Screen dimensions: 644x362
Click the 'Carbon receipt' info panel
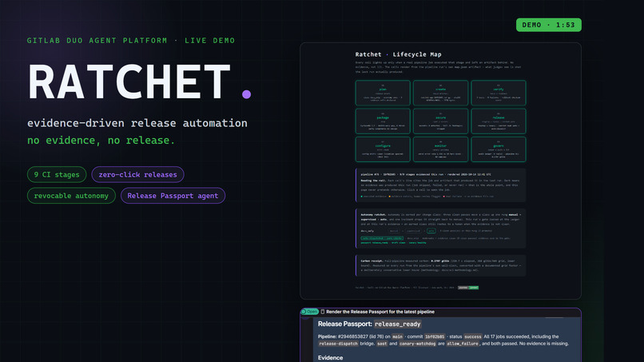(441, 265)
